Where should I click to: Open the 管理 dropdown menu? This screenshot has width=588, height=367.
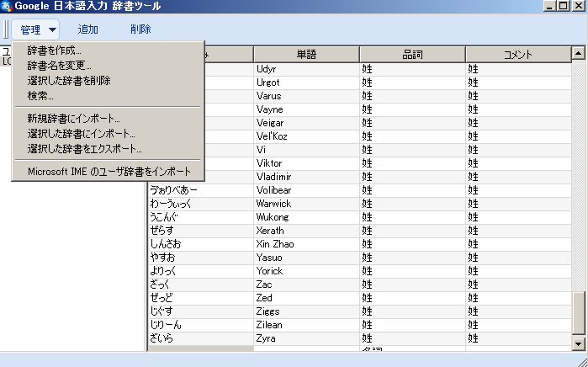[x=35, y=29]
